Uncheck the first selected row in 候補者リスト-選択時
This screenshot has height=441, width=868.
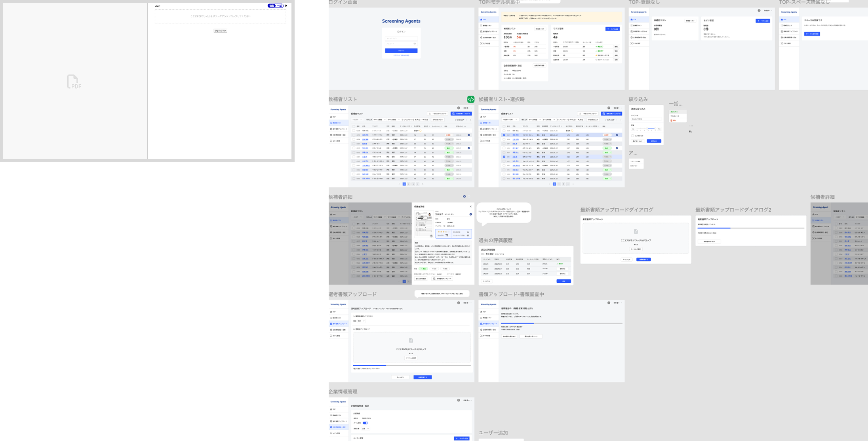(x=504, y=135)
